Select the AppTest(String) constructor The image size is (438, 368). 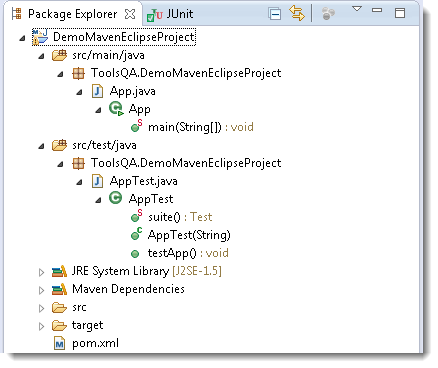(x=189, y=235)
